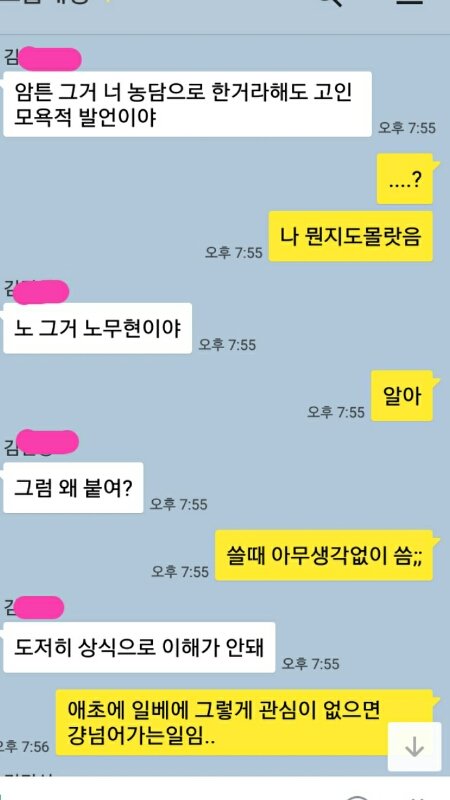Tap the '도저히 상식으로 이해가 안돼' bubble
450x800 pixels.
[x=139, y=647]
